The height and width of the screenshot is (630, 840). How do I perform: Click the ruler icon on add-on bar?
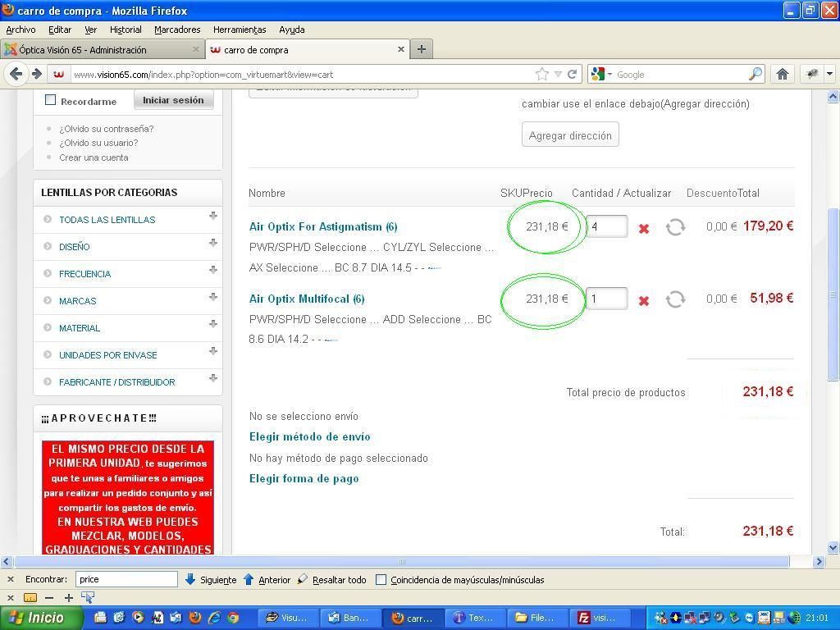coord(30,597)
